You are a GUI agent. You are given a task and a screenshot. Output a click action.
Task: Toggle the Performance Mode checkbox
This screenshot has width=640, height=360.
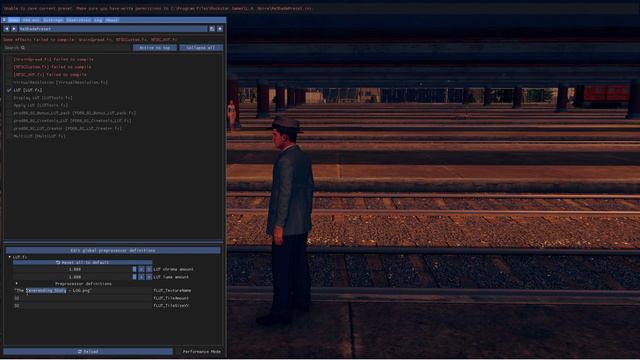(178, 351)
